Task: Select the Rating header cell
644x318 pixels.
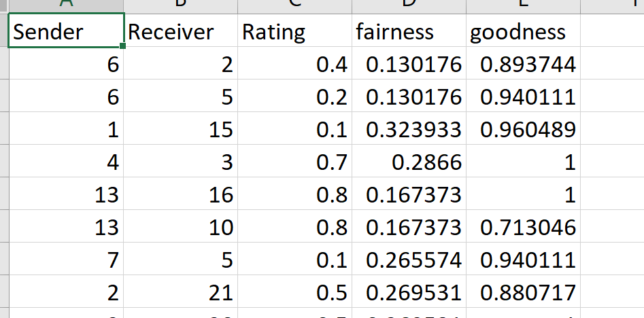Action: click(294, 31)
